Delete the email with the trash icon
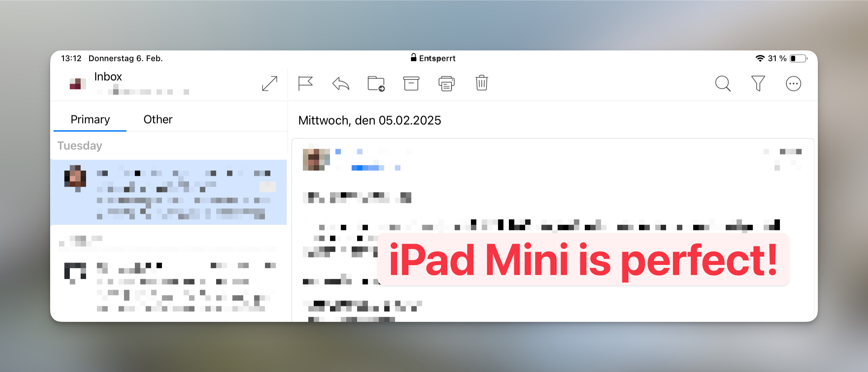Image resolution: width=868 pixels, height=372 pixels. tap(481, 83)
